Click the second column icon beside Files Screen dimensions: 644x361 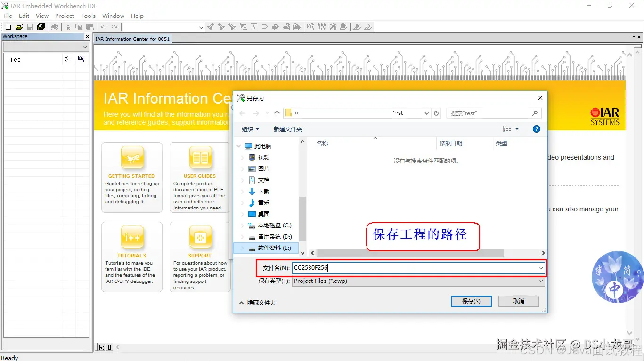coord(81,59)
